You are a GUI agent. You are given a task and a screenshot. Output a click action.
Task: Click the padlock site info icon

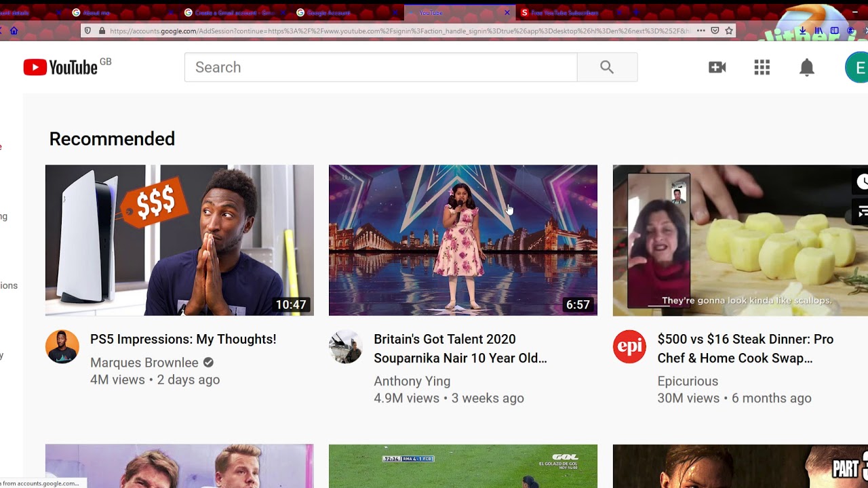(x=102, y=30)
